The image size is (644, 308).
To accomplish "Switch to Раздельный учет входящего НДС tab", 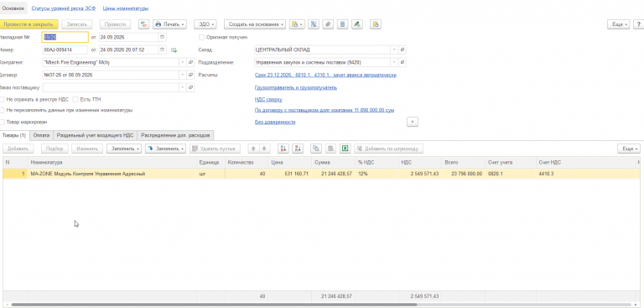I will 96,135.
